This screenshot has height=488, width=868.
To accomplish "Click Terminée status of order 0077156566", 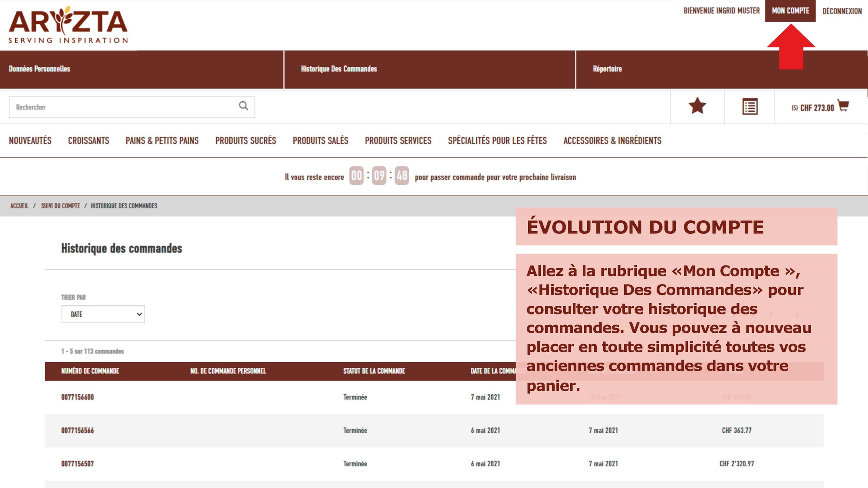I will click(355, 430).
